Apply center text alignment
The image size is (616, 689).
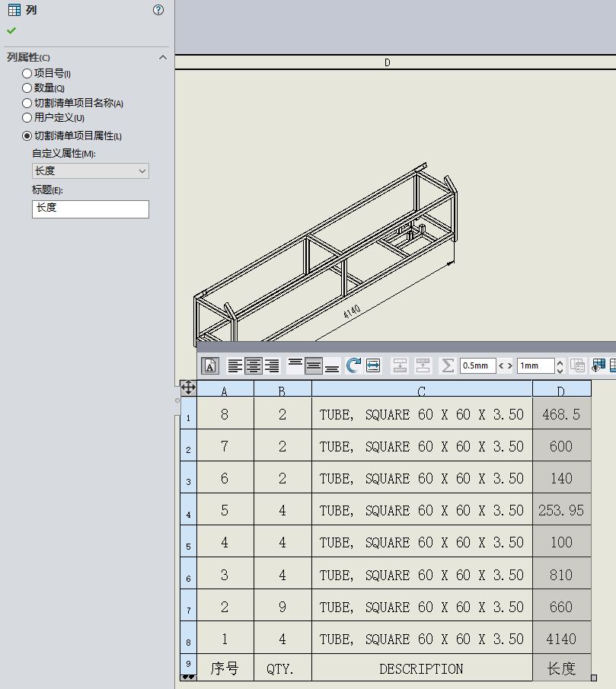253,365
